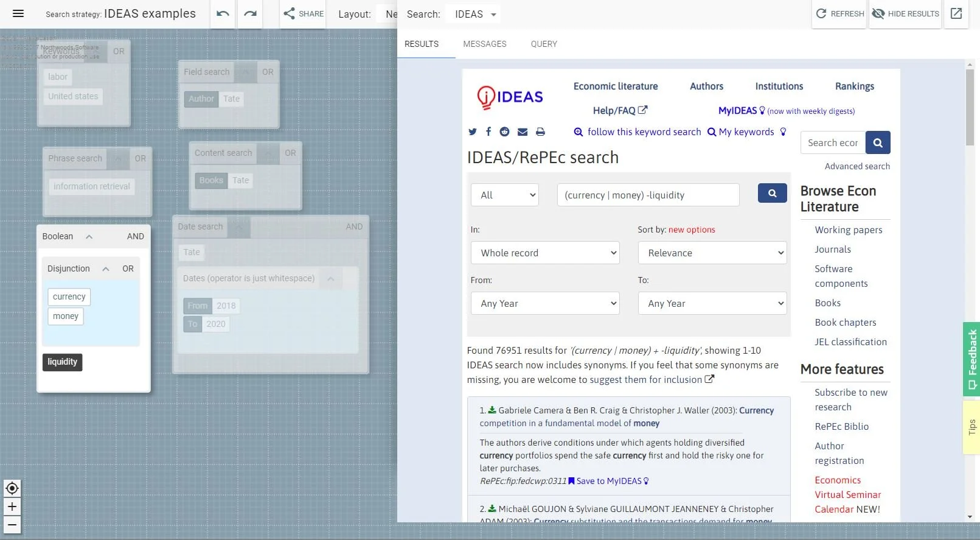This screenshot has width=980, height=540.
Task: Toggle the Boolean block AND operator
Action: pyautogui.click(x=136, y=236)
